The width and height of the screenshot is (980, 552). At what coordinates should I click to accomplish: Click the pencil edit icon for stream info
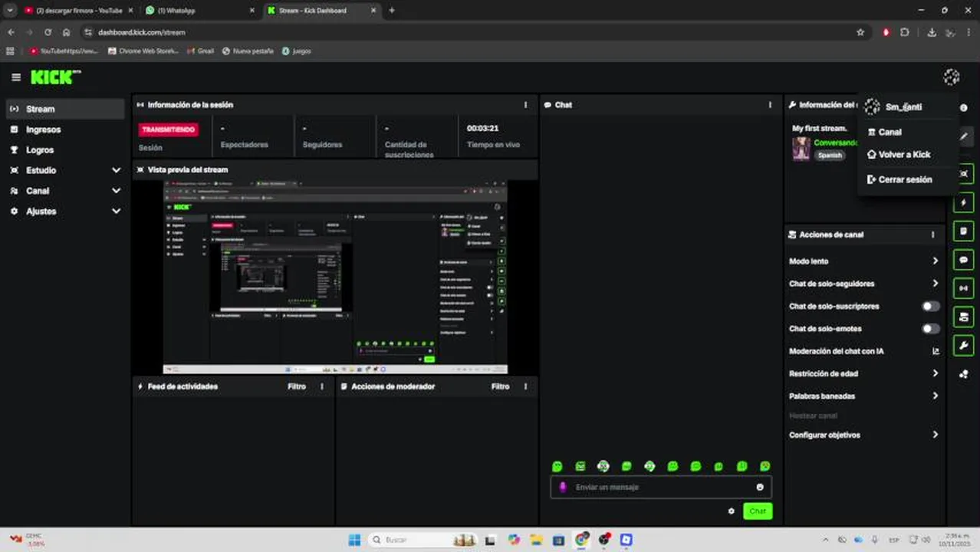coord(964,136)
